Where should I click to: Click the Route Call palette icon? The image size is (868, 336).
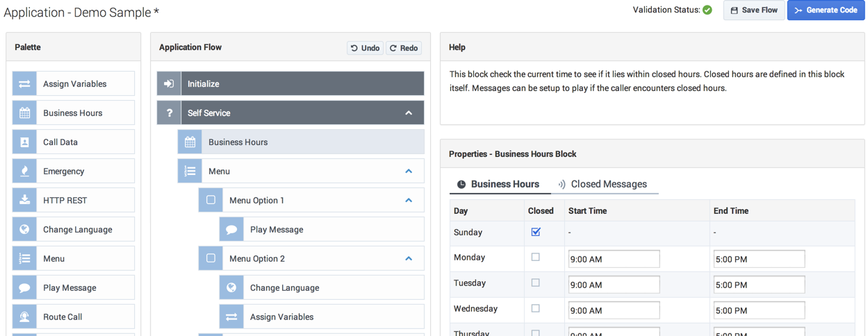[x=24, y=317]
